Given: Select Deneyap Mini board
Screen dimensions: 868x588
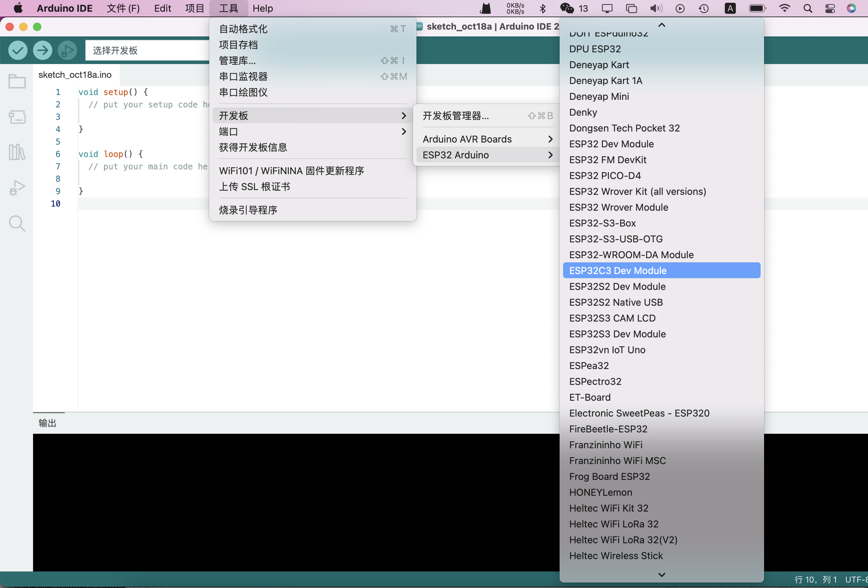Looking at the screenshot, I should (661, 96).
